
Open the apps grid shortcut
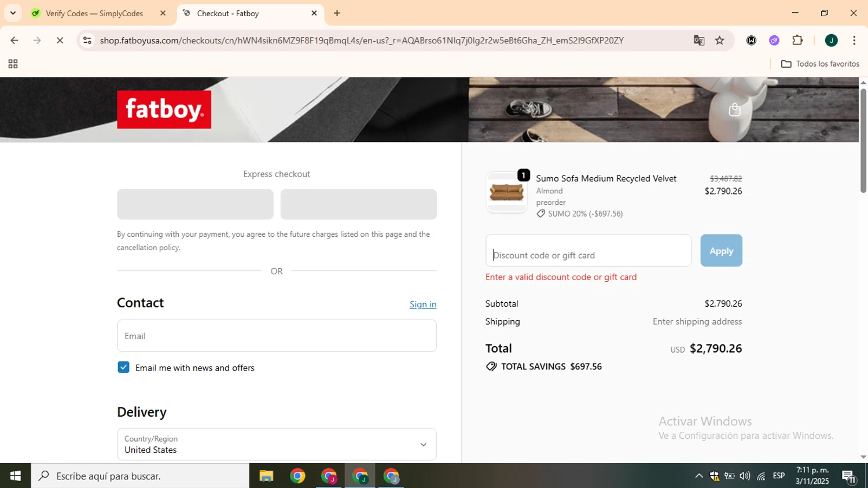point(13,64)
